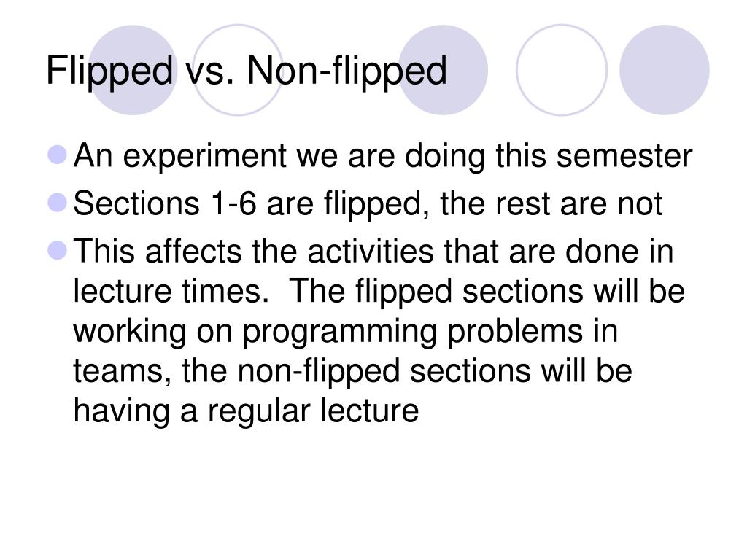Click the line 'Sections 1-6 are flipped, the rest are not'
This screenshot has width=747, height=560.
pos(368,204)
